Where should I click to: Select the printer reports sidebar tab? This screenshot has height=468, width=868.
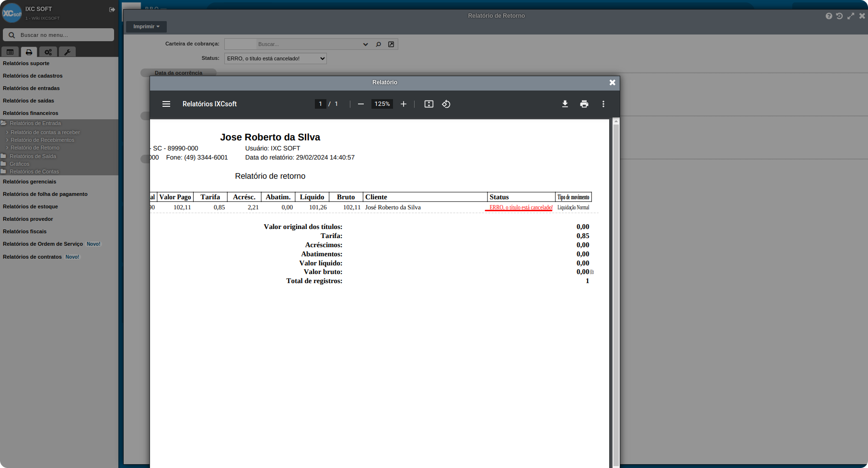point(29,52)
